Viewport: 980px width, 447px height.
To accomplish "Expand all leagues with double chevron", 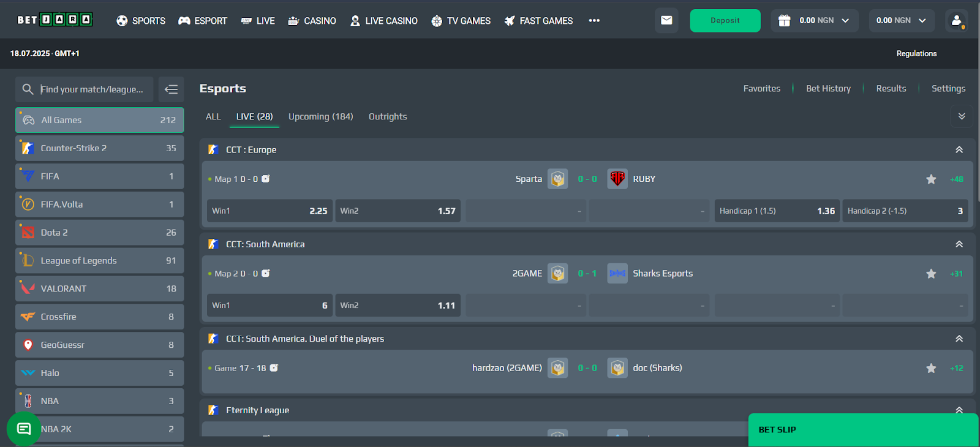I will click(x=962, y=116).
